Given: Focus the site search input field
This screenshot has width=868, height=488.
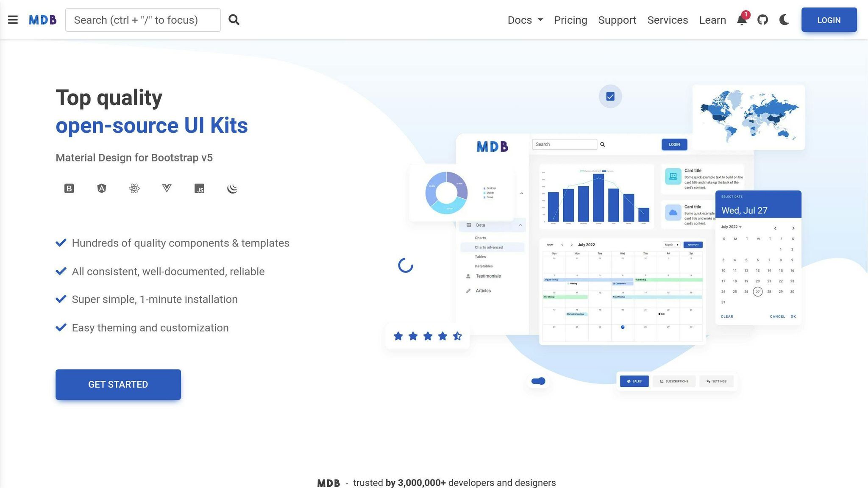Looking at the screenshot, I should [x=143, y=19].
